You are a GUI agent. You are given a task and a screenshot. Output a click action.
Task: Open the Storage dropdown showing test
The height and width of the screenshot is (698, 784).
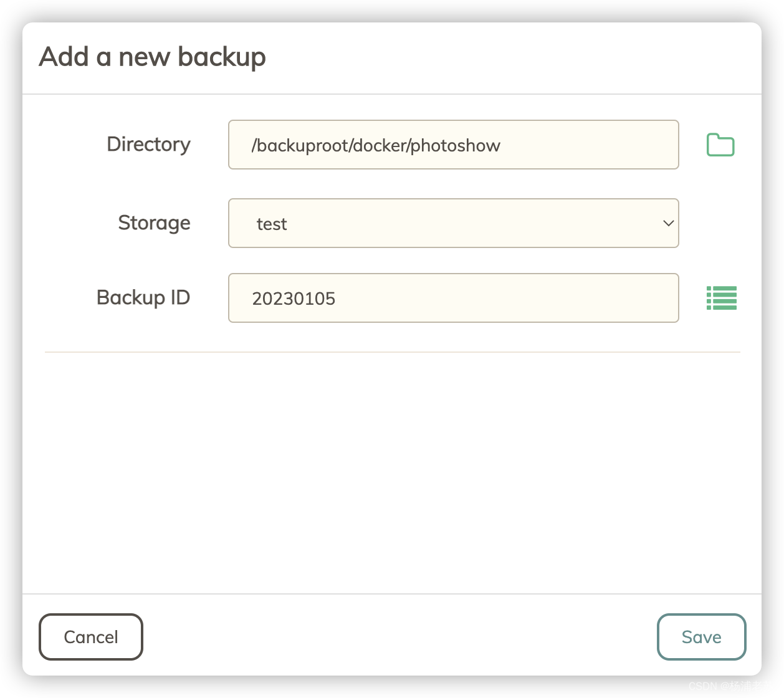(453, 223)
